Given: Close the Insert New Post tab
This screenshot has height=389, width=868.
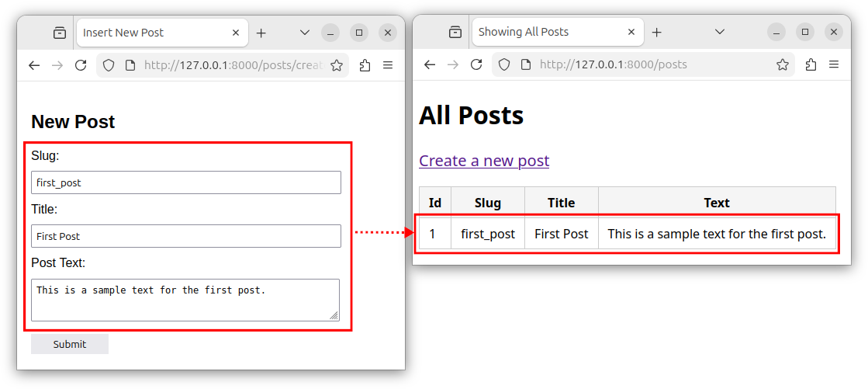Looking at the screenshot, I should [x=235, y=33].
